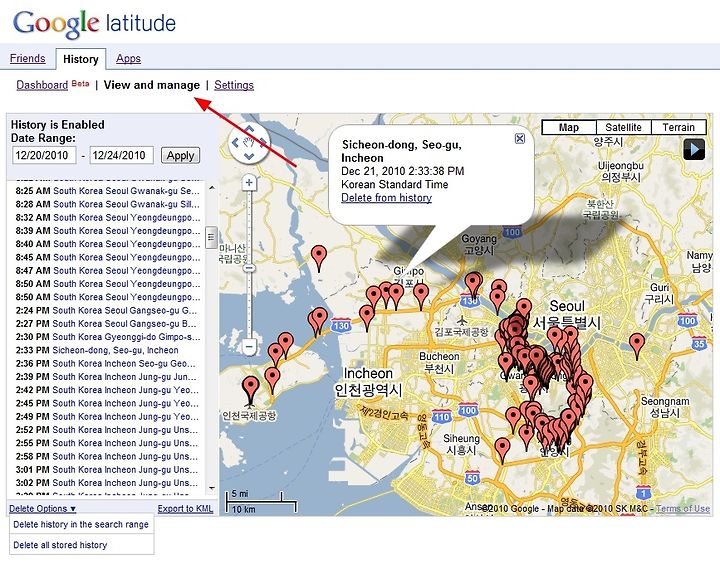This screenshot has width=720, height=564.
Task: Open the Apps tab
Action: (128, 58)
